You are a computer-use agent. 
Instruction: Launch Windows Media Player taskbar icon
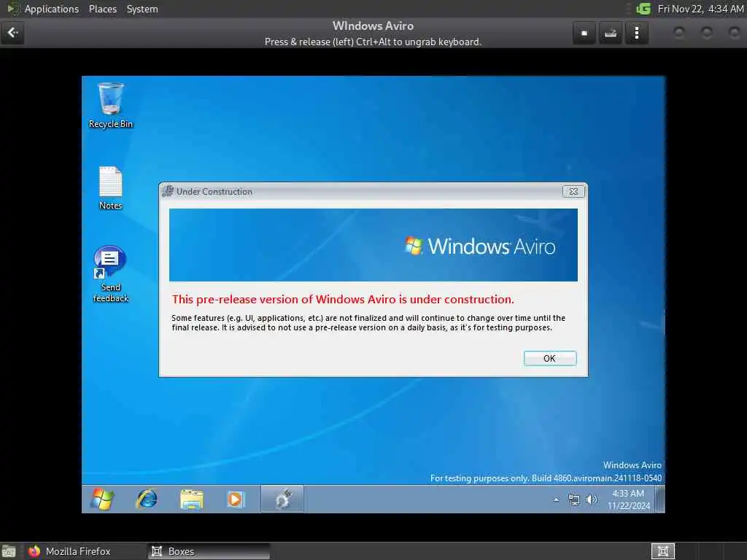pyautogui.click(x=236, y=499)
